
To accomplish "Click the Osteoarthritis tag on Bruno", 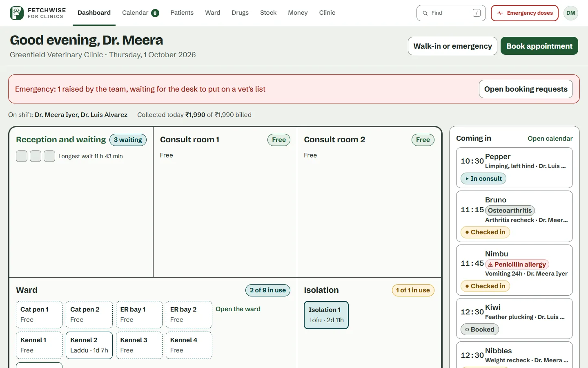I will [510, 211].
